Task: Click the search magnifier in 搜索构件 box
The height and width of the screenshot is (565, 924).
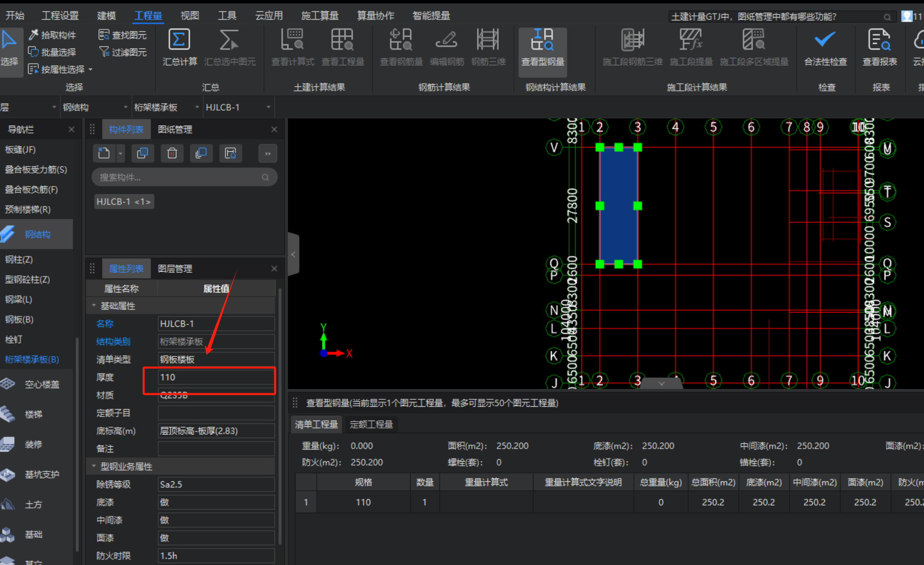Action: click(265, 177)
